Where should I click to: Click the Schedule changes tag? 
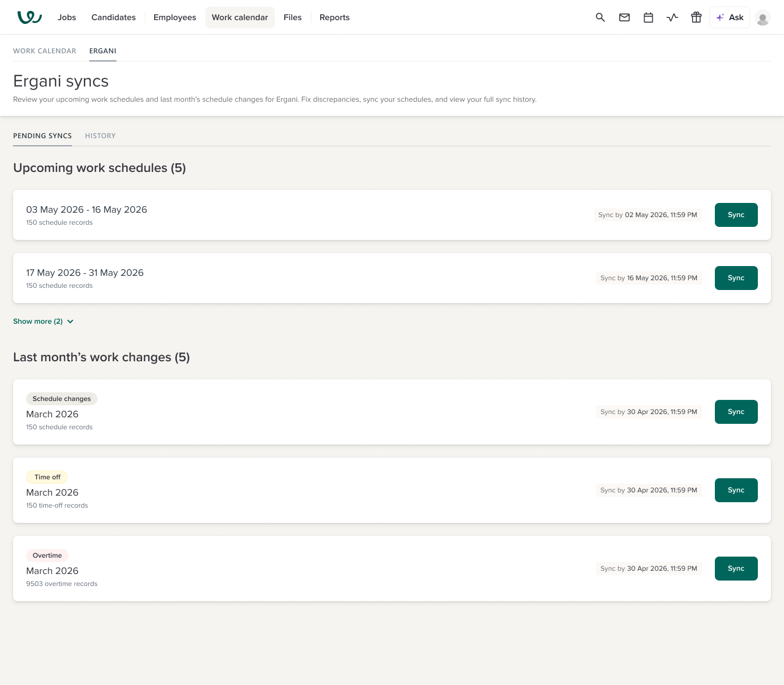pos(62,399)
